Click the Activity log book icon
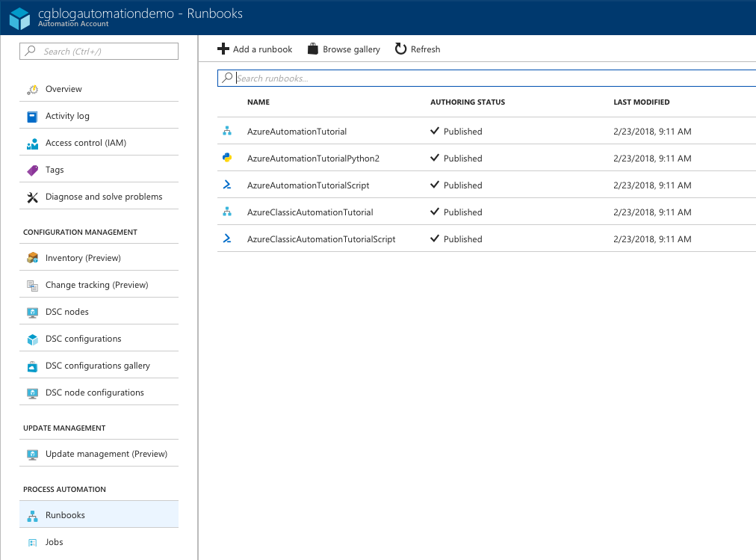The height and width of the screenshot is (560, 756). click(32, 117)
